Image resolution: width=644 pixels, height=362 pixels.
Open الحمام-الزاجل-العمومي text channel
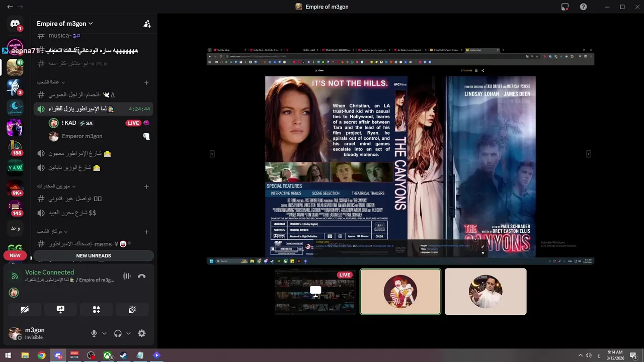pyautogui.click(x=94, y=95)
